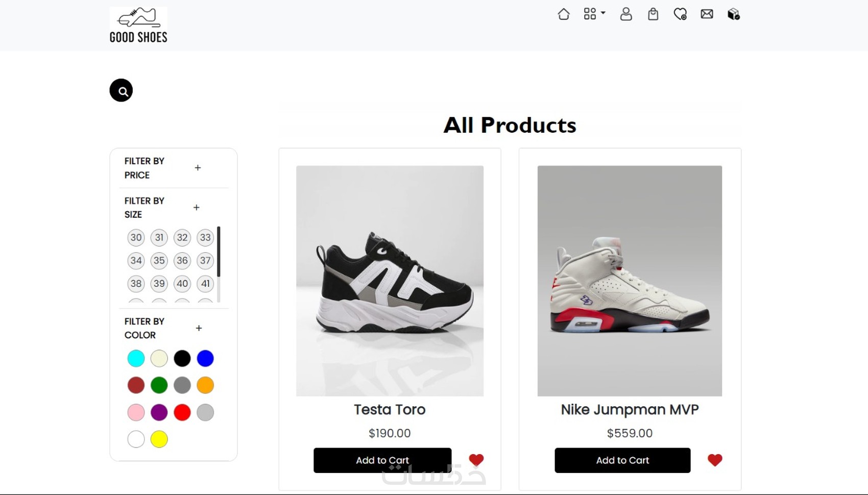Expand the Filter by Color section
Image resolution: width=868 pixels, height=495 pixels.
point(199,328)
